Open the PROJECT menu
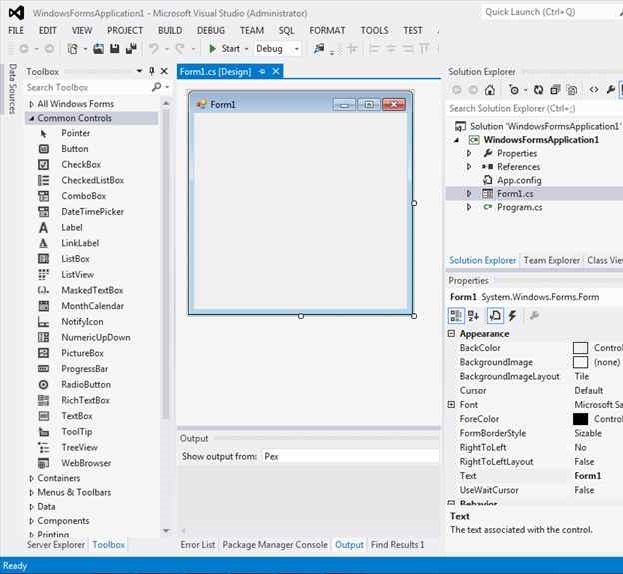623x574 pixels. click(125, 30)
